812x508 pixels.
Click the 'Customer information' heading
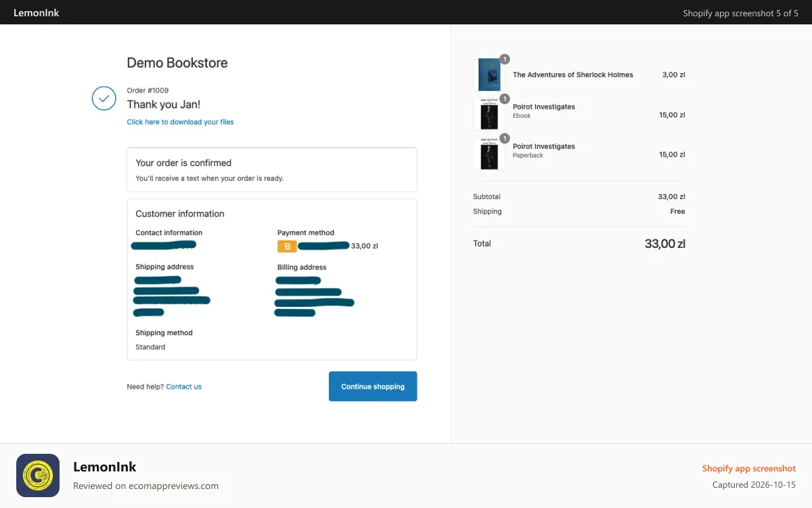[180, 213]
